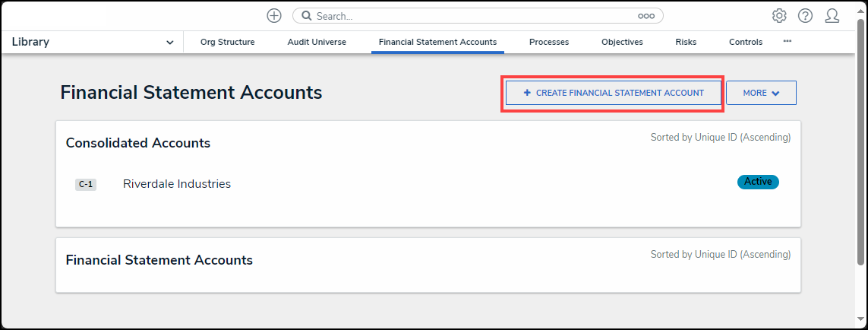Open the Audit Universe tab
This screenshot has width=868, height=330.
coord(317,42)
